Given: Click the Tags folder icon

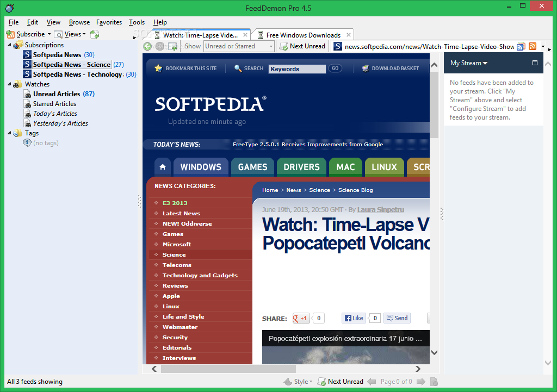Looking at the screenshot, I should pyautogui.click(x=17, y=133).
